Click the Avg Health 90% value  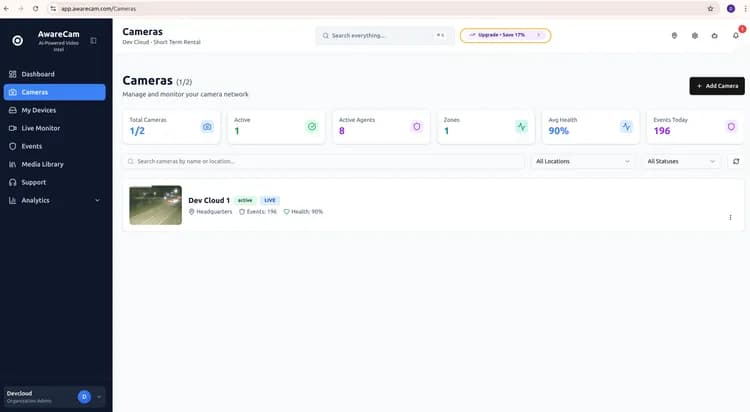559,131
